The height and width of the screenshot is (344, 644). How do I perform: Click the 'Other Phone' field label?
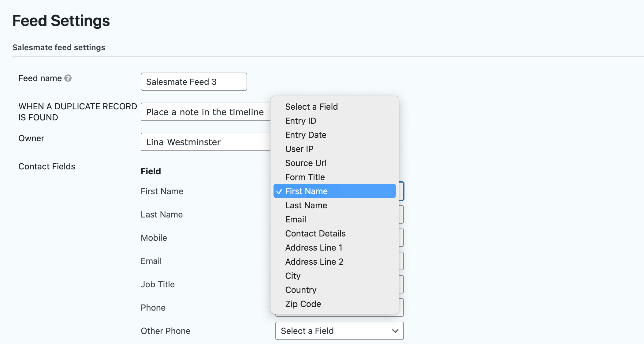pyautogui.click(x=166, y=331)
